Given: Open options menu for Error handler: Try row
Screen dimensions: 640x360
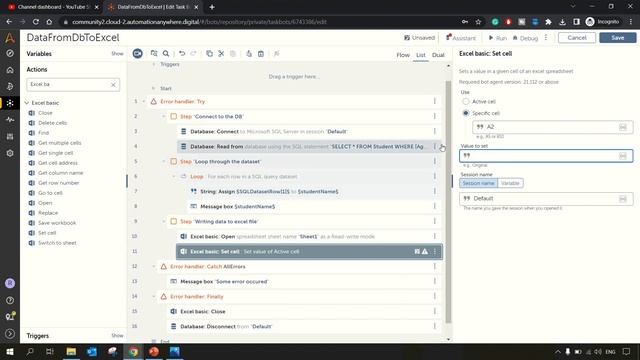Looking at the screenshot, I should (x=435, y=101).
